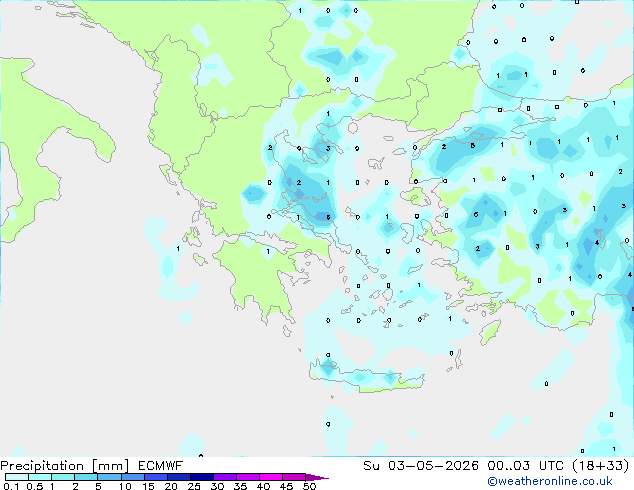Click the '20' legend scale label

[171, 486]
